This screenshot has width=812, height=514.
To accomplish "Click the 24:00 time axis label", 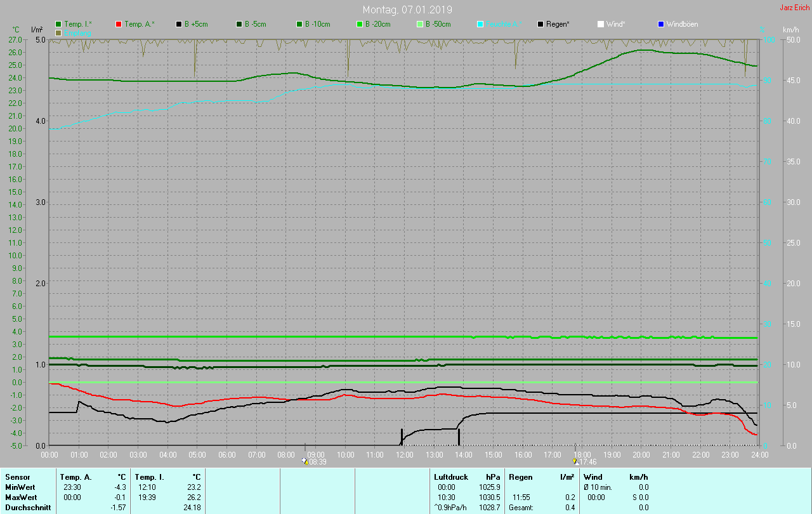I will (x=759, y=455).
